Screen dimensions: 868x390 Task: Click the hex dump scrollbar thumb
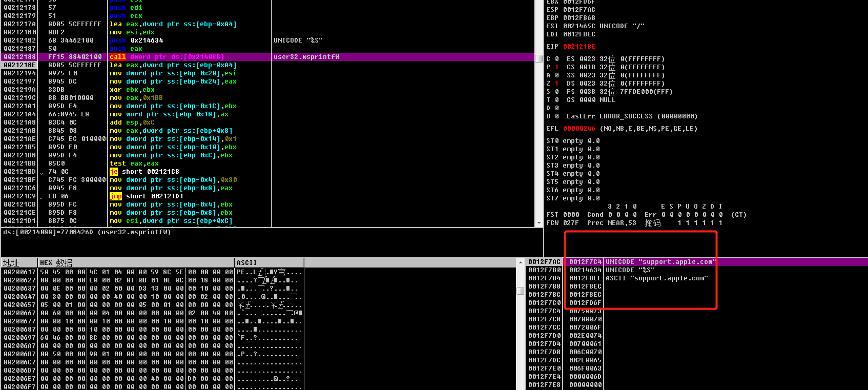click(x=521, y=291)
